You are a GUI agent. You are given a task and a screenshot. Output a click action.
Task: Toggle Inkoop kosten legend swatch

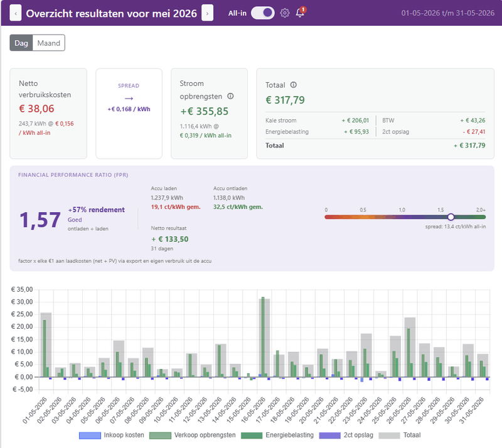pyautogui.click(x=90, y=435)
